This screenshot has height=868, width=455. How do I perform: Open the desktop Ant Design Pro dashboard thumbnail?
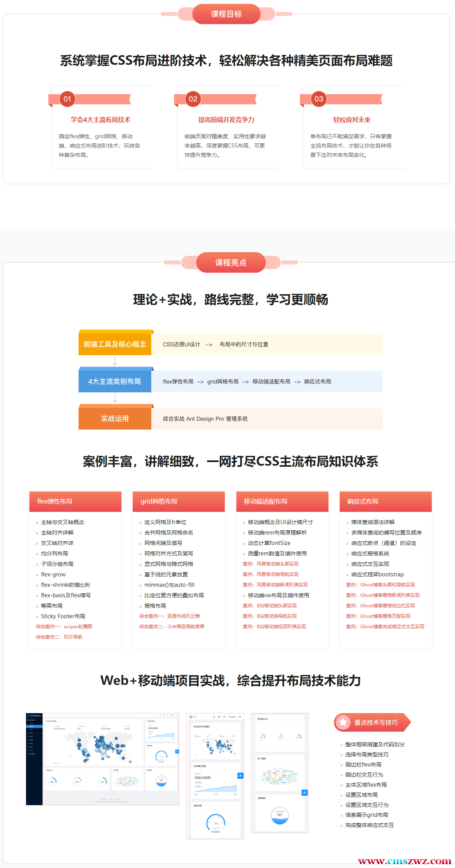click(x=103, y=759)
